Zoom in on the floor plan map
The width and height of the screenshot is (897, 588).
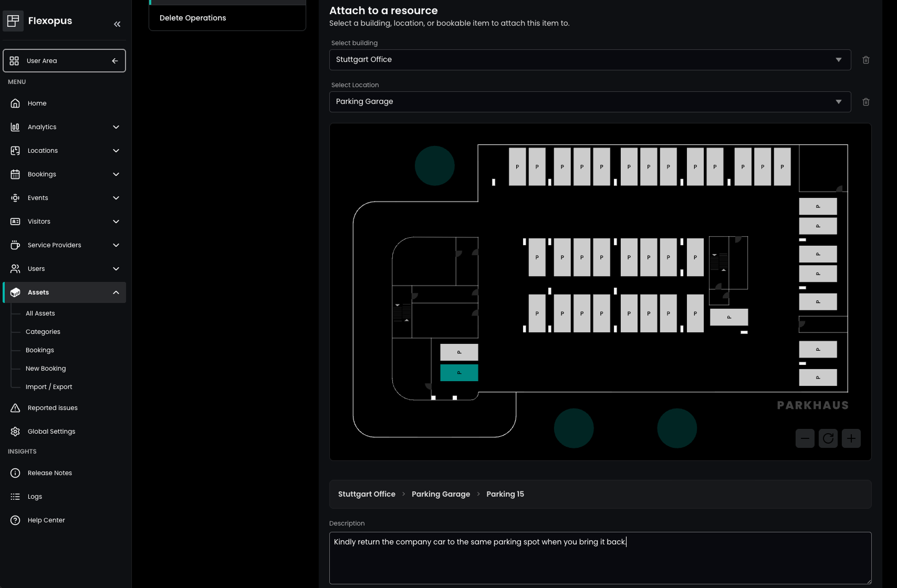pos(851,438)
